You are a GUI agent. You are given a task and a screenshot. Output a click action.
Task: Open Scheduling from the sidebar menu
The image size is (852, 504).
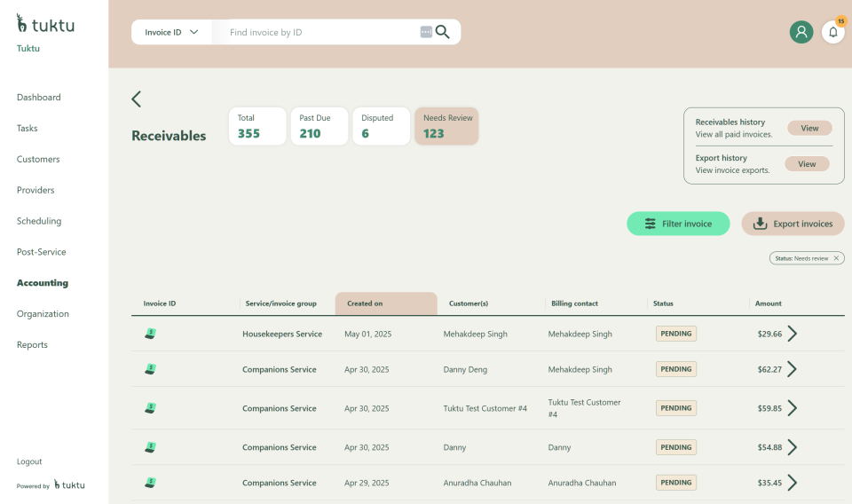coord(39,221)
